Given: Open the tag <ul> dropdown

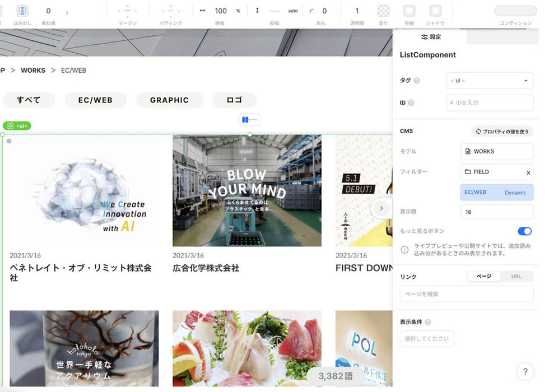Looking at the screenshot, I should point(490,81).
